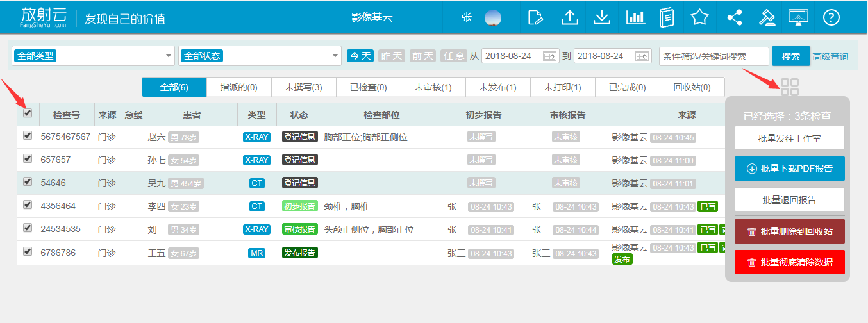Viewport: 868px width, 323px height.
Task: Click the four-square grid batch menu icon
Action: point(790,87)
